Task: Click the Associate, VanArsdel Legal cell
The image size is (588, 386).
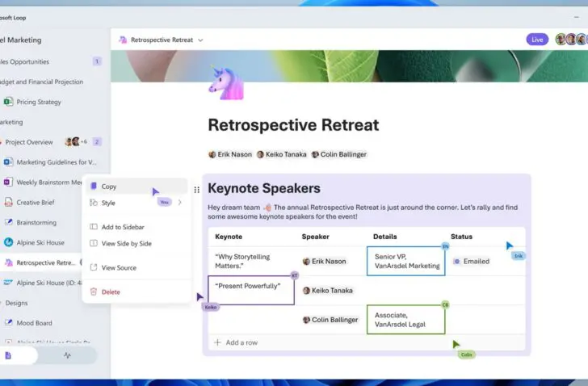Action: [x=406, y=320]
